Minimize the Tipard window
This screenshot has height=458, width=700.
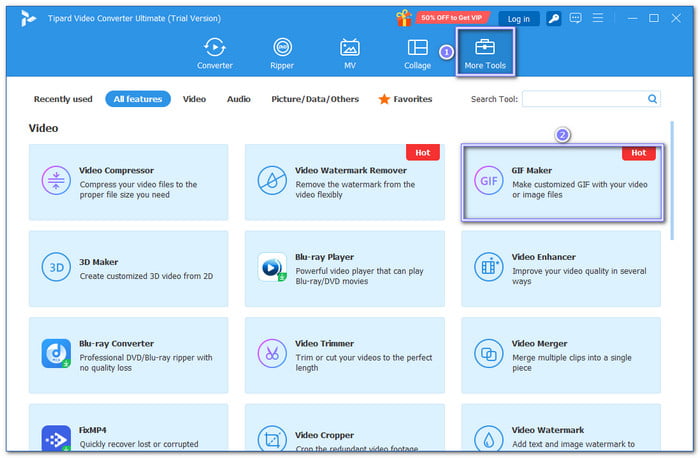click(632, 18)
